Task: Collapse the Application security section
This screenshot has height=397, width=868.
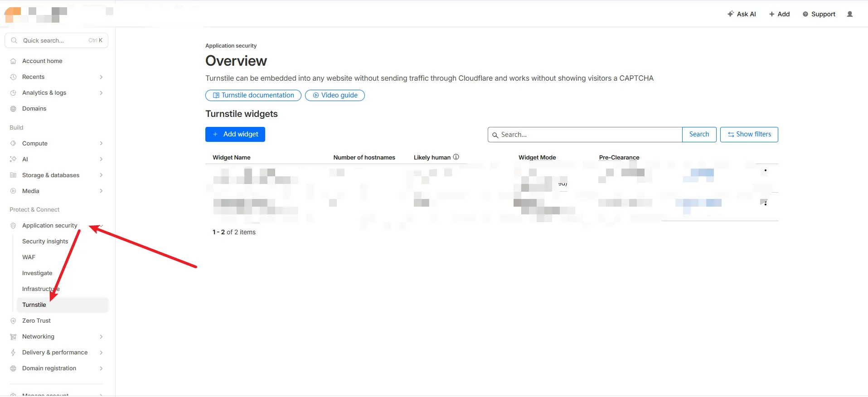Action: pos(102,226)
